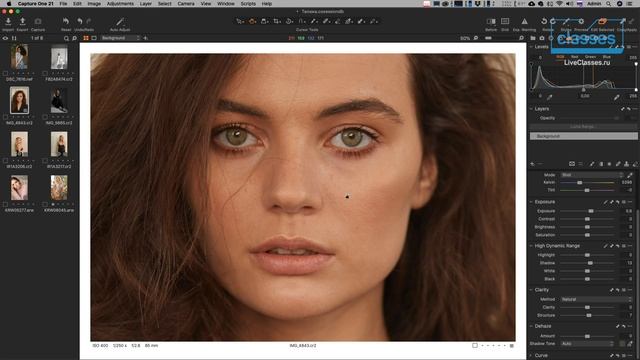This screenshot has height=360, width=640.
Task: Click shadow picker eyedropper in Levels
Action: 550,97
